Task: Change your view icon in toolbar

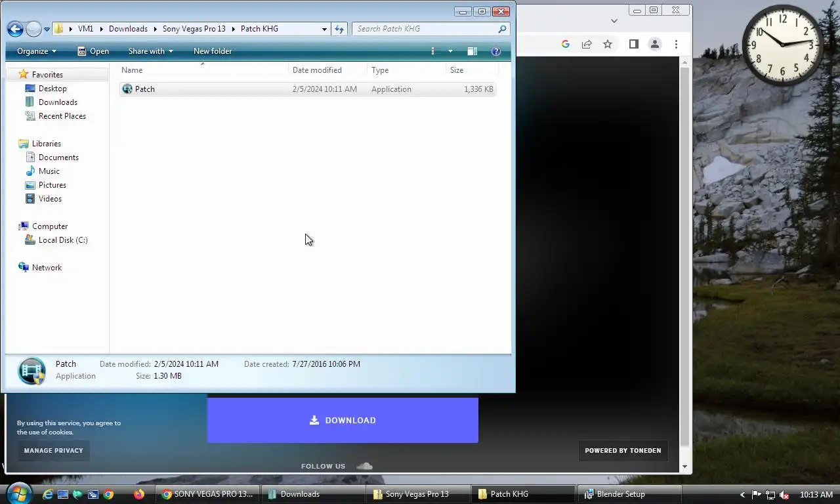Action: (x=433, y=51)
